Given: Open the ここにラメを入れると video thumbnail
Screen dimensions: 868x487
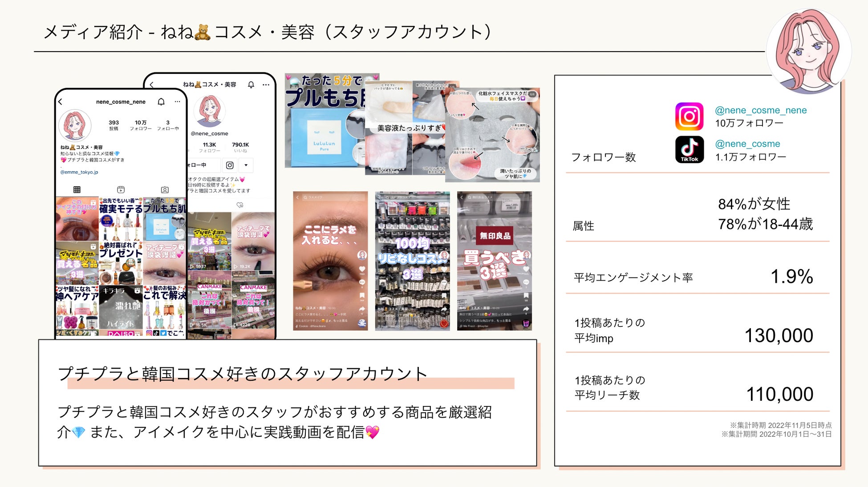Looking at the screenshot, I should coord(330,261).
